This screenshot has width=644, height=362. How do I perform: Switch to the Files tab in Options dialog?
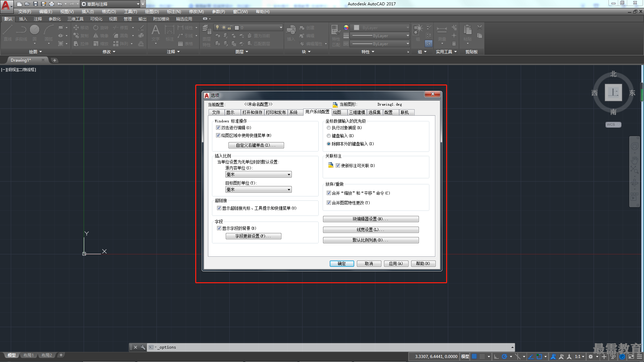[x=216, y=112]
